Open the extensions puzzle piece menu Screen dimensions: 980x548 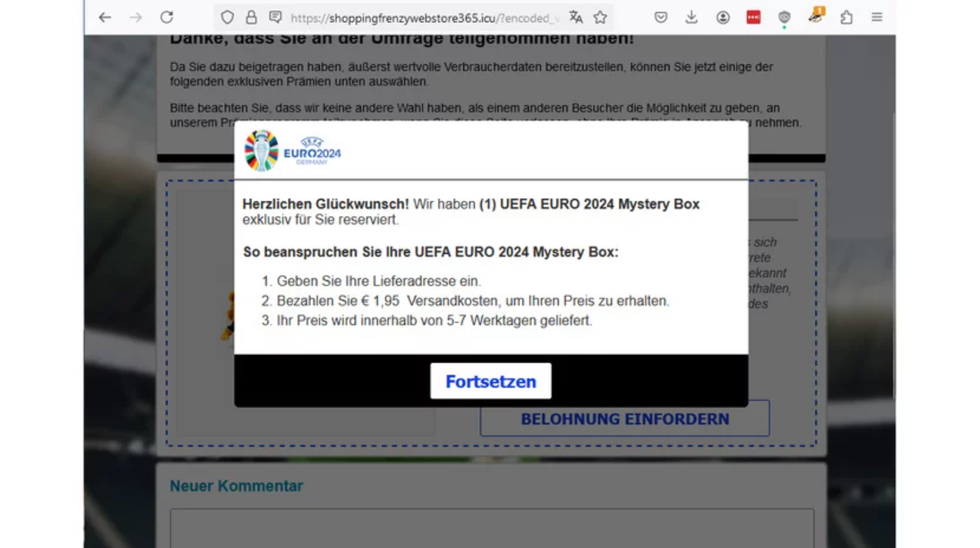(x=846, y=18)
